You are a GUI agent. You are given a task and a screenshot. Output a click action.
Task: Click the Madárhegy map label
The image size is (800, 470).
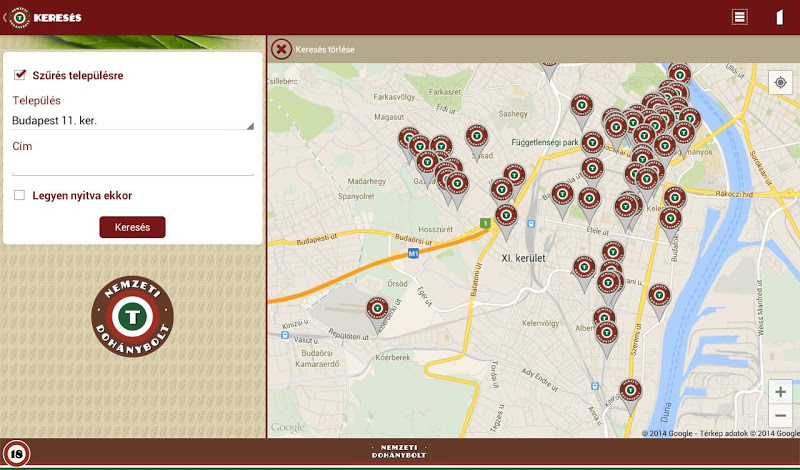pyautogui.click(x=367, y=181)
